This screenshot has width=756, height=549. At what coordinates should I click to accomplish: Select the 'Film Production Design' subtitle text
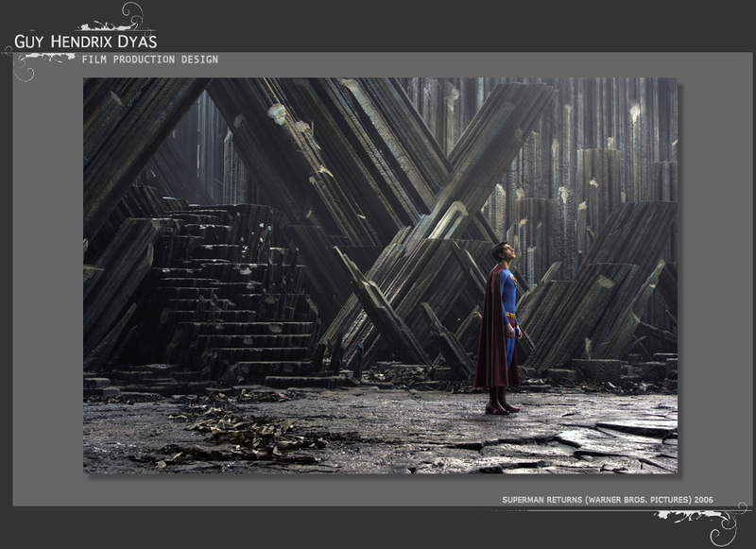[x=150, y=60]
